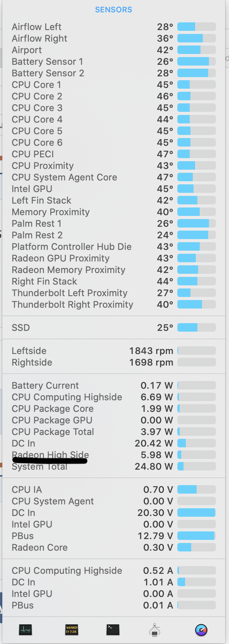Click the Airflow Left temperature bar
Screen dimensions: 229x644
197,27
